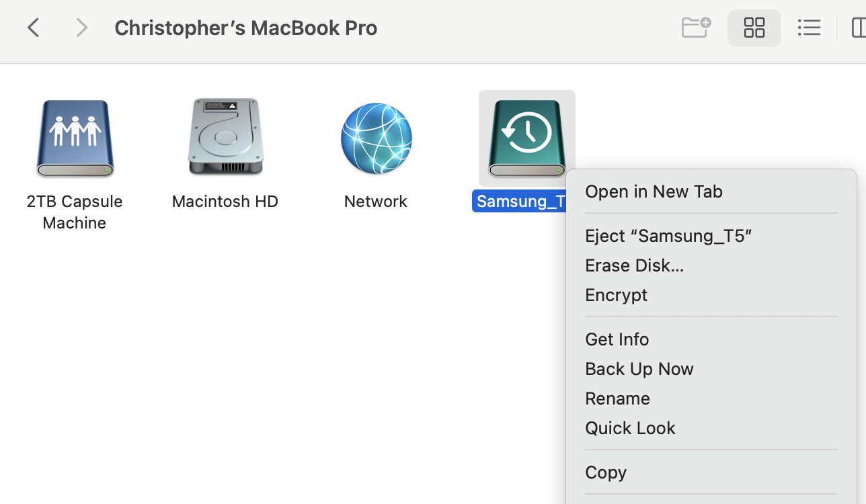Click the 2TB Capsule Machine name label

pos(75,212)
